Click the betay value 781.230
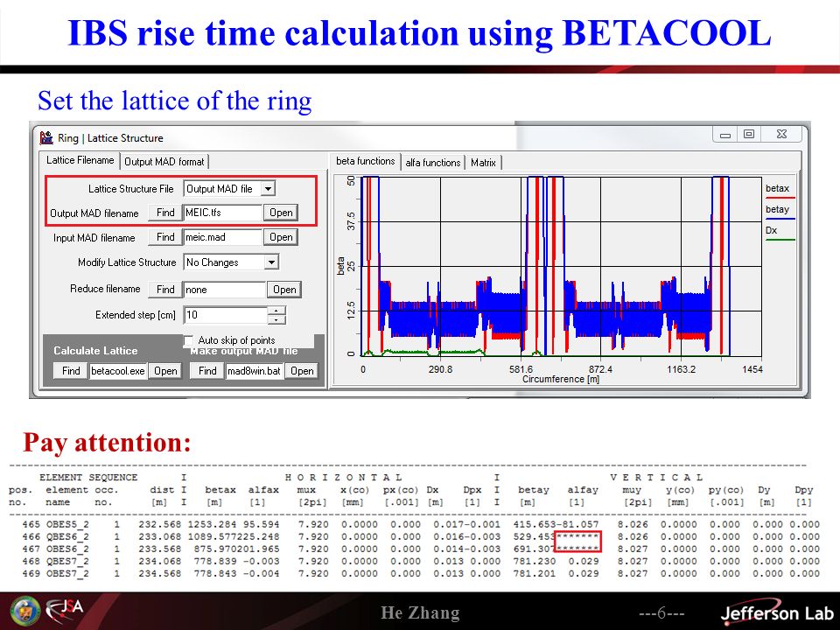This screenshot has width=840, height=630. [x=534, y=561]
